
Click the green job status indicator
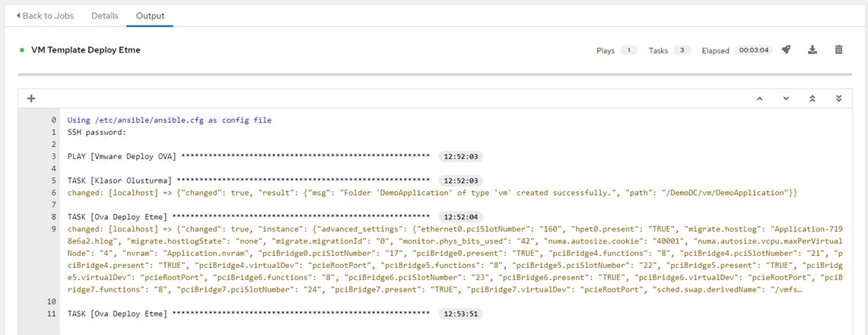[x=22, y=50]
